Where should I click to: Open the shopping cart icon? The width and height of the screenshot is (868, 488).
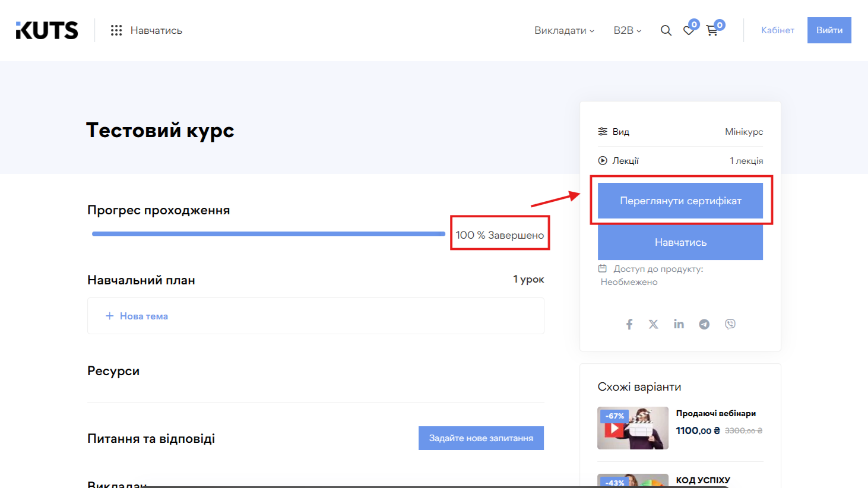[712, 30]
